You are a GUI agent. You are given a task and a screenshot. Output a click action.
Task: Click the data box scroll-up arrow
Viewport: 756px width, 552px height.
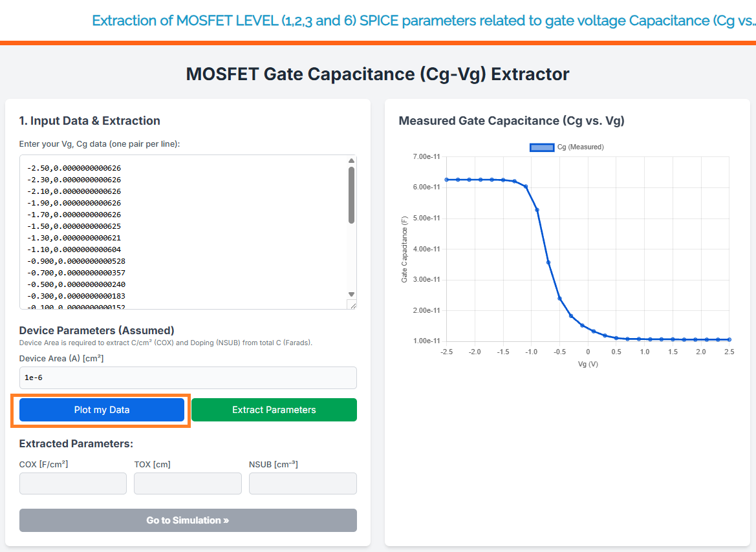point(351,161)
